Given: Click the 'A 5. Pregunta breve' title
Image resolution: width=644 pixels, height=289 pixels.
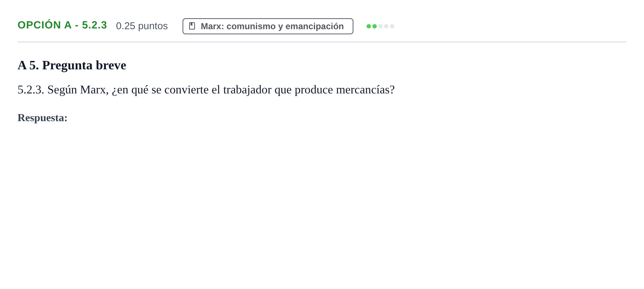Looking at the screenshot, I should pyautogui.click(x=72, y=65).
